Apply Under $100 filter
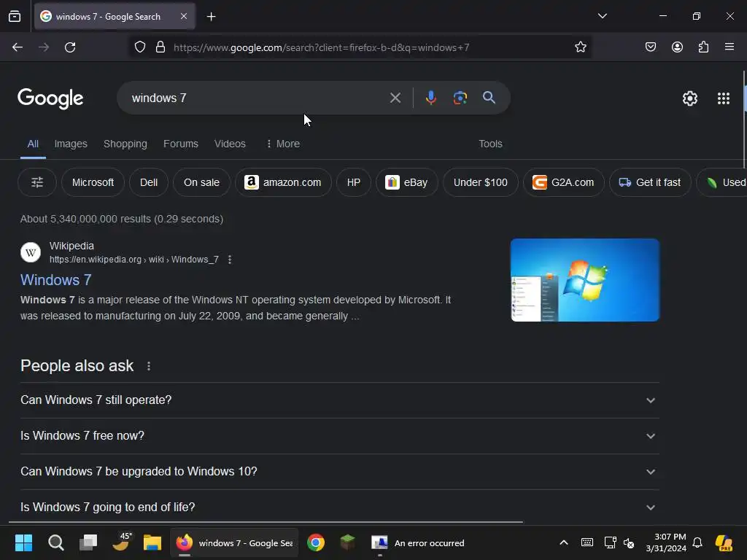 pyautogui.click(x=480, y=182)
